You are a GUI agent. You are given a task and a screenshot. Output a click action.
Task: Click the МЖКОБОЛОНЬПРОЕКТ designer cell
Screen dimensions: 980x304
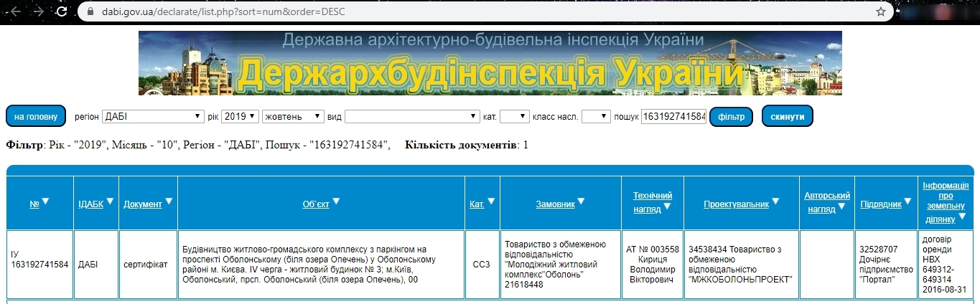741,265
